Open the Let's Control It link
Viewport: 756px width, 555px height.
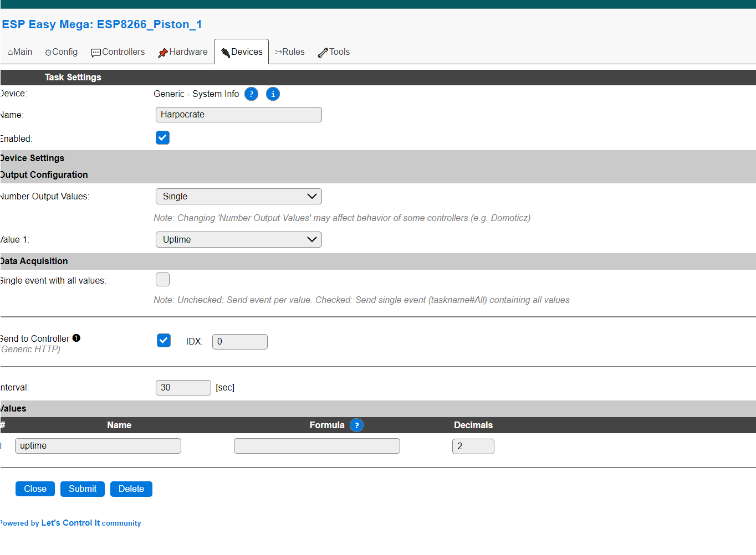tap(71, 523)
